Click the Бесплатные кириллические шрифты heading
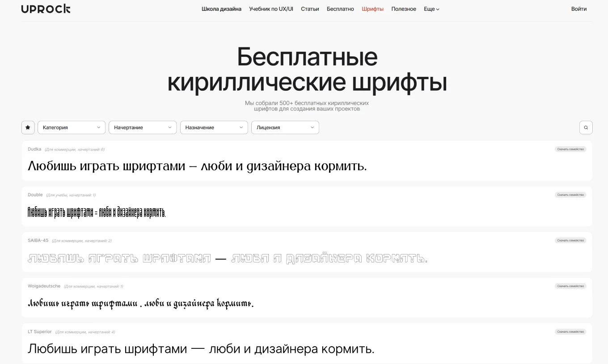The image size is (608, 364). 307,70
